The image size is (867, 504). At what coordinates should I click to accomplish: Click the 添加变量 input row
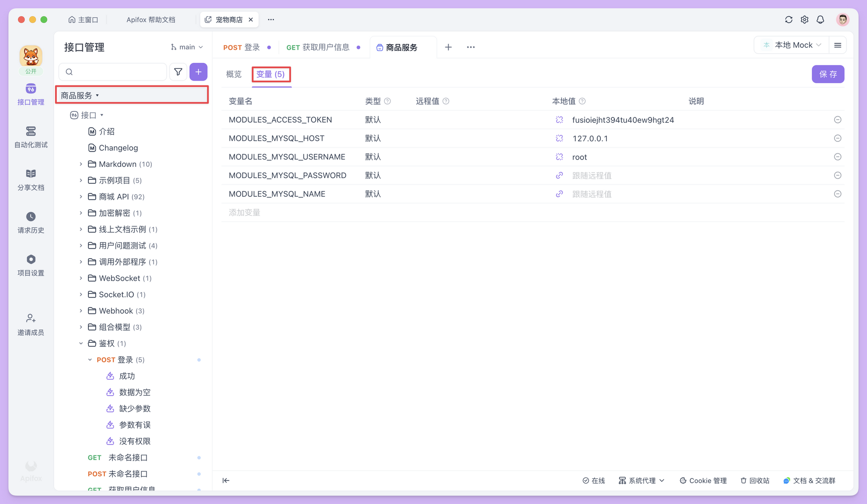point(533,212)
